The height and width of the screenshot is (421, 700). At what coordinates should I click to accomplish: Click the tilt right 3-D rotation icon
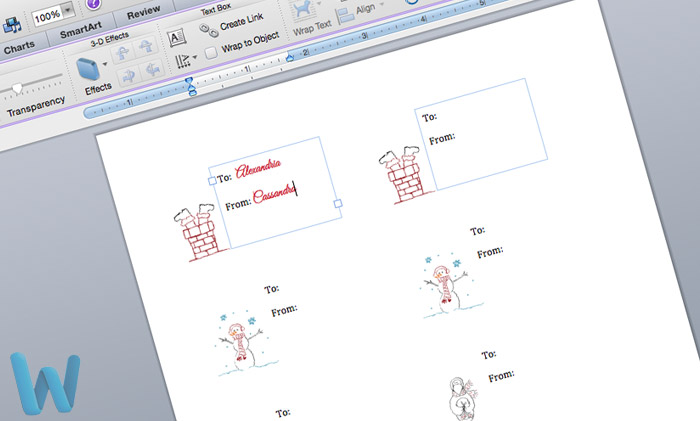coord(152,68)
